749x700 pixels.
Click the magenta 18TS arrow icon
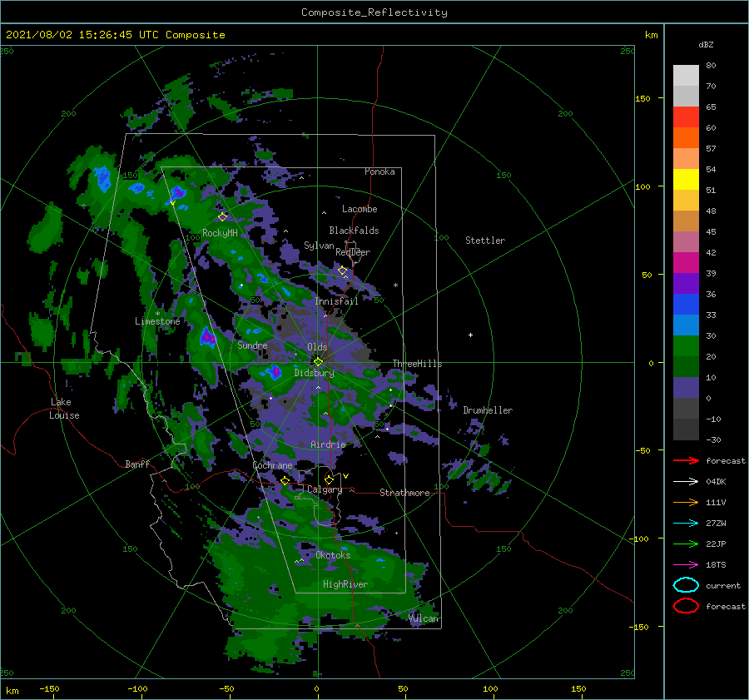tap(686, 565)
